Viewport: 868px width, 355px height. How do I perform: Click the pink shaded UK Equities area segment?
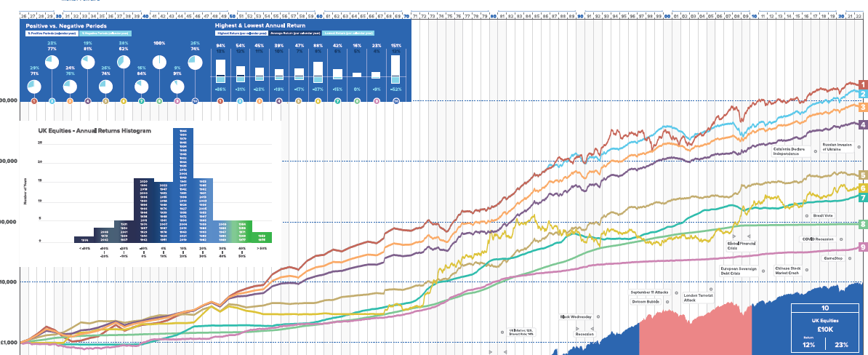pos(695,330)
